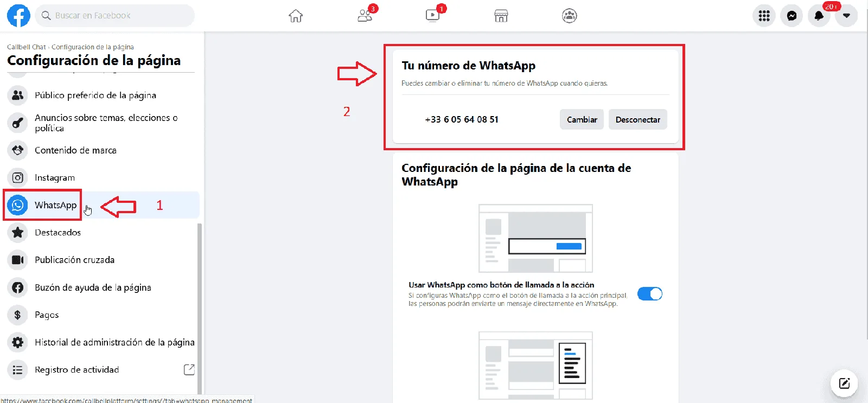Image resolution: width=868 pixels, height=403 pixels.
Task: Click the Desconectar button
Action: [638, 119]
